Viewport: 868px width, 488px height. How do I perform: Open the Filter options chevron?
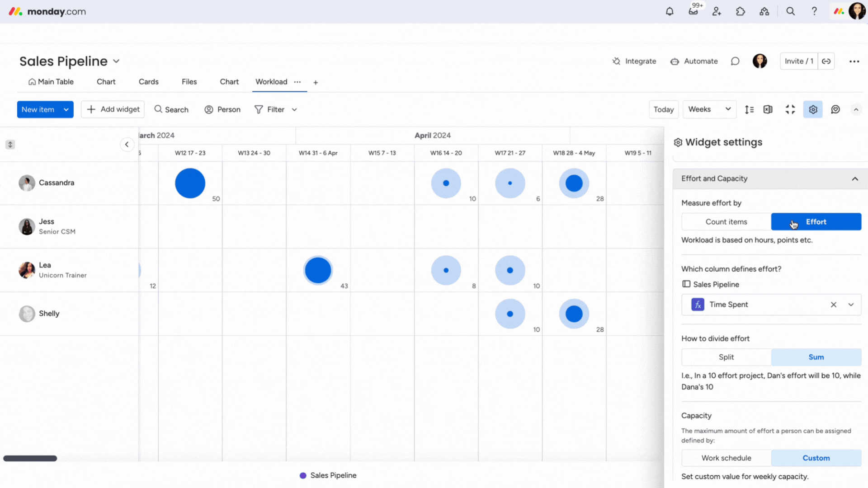tap(294, 109)
